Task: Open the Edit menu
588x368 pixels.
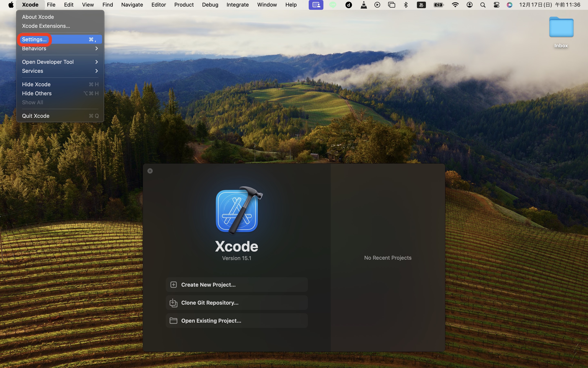Action: 69,5
